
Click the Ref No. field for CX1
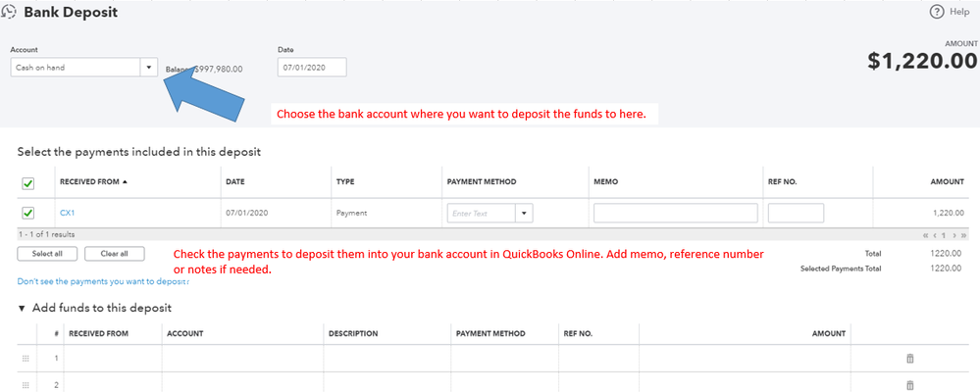tap(796, 213)
